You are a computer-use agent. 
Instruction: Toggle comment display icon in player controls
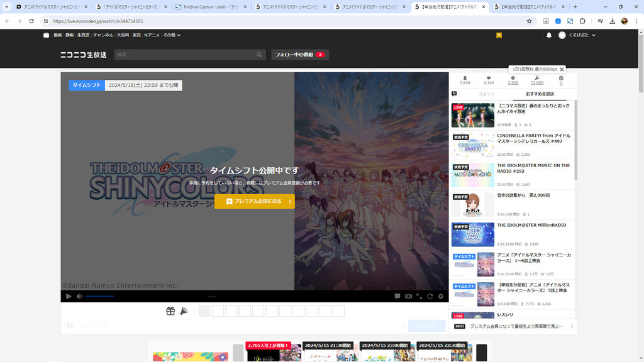[397, 296]
